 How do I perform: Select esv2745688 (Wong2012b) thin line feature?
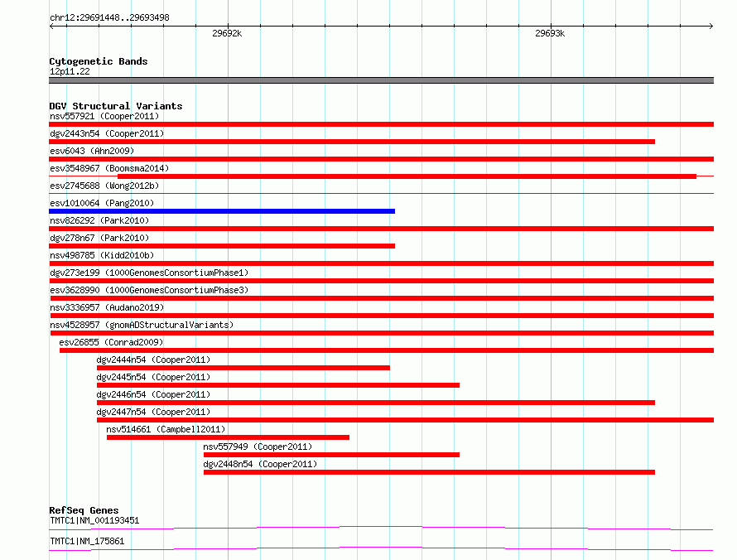tap(381, 193)
